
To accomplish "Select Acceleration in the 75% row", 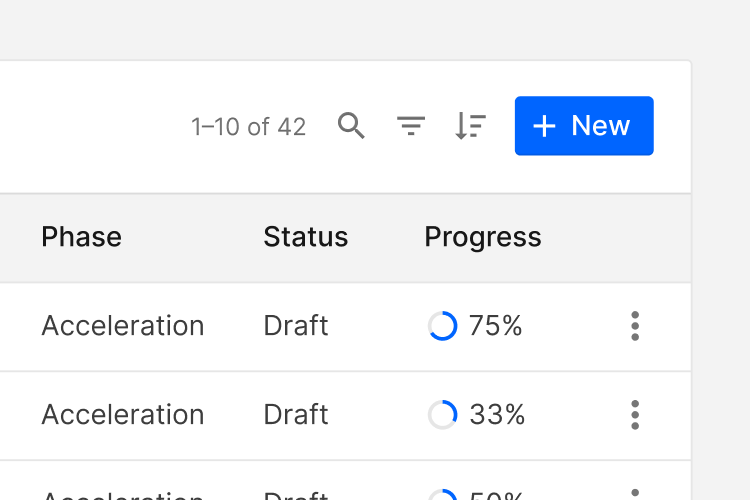I will tap(122, 326).
